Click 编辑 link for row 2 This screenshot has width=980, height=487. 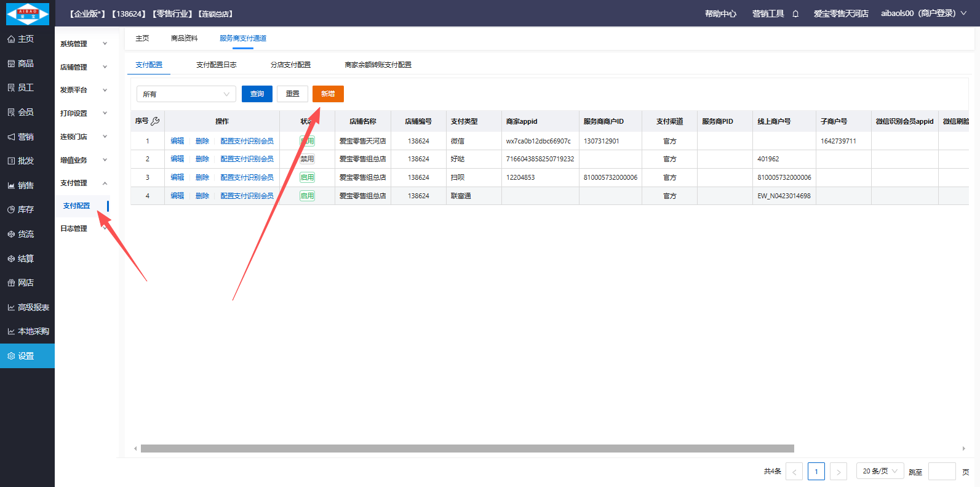(x=177, y=159)
